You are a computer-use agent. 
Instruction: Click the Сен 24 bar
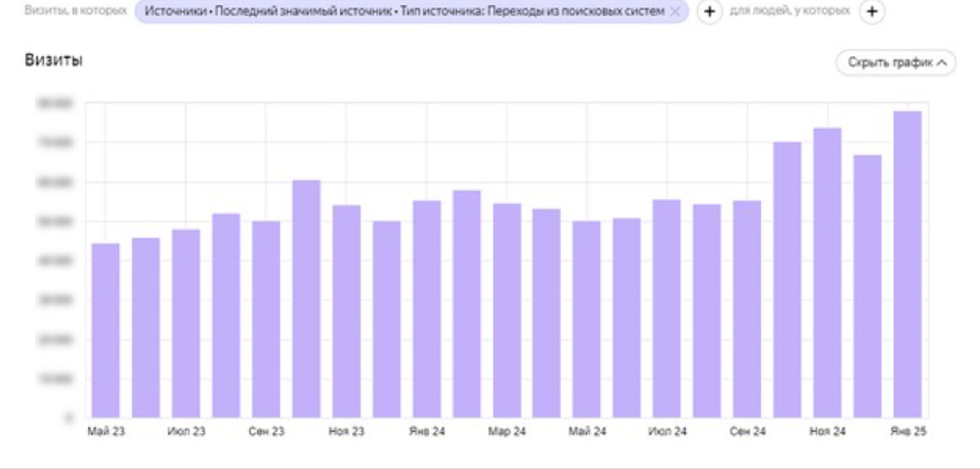[747, 309]
